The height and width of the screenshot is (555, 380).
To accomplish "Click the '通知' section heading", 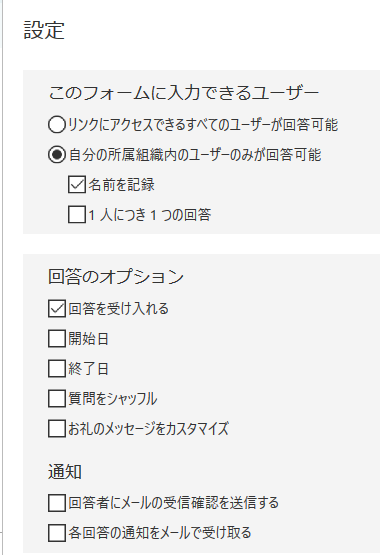I will click(65, 472).
